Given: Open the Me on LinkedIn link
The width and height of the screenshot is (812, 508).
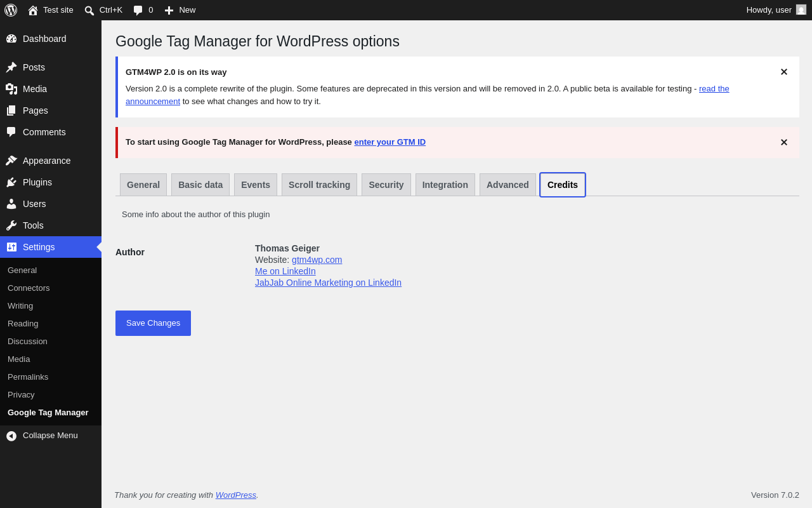Looking at the screenshot, I should point(285,271).
